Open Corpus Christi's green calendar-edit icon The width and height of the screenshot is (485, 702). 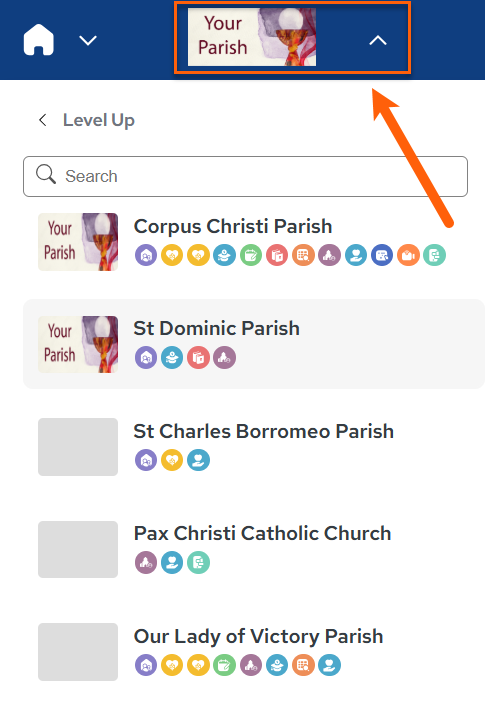point(251,255)
